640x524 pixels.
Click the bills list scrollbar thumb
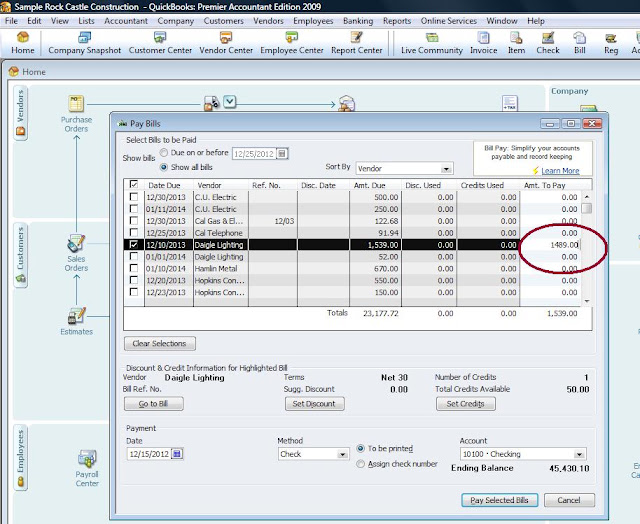coord(587,208)
